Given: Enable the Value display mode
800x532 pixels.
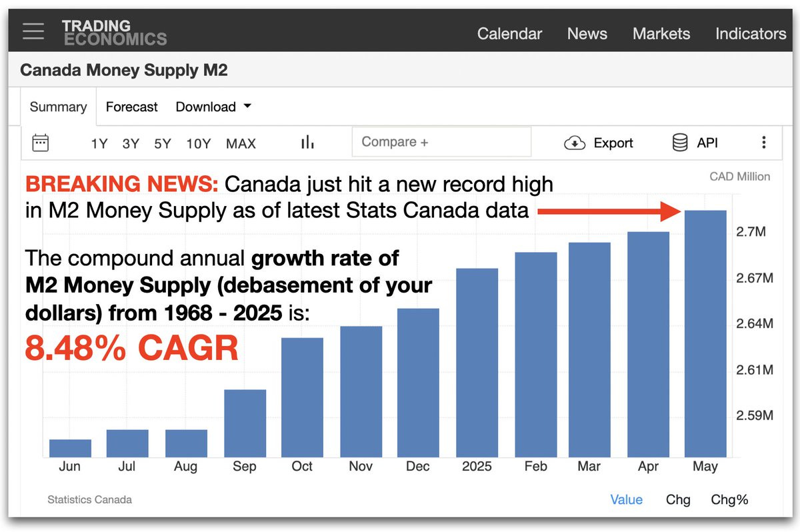Looking at the screenshot, I should click(x=627, y=499).
